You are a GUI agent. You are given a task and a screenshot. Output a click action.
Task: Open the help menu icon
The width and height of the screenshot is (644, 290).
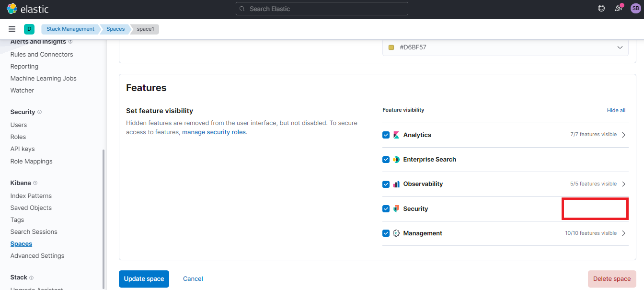tap(601, 8)
